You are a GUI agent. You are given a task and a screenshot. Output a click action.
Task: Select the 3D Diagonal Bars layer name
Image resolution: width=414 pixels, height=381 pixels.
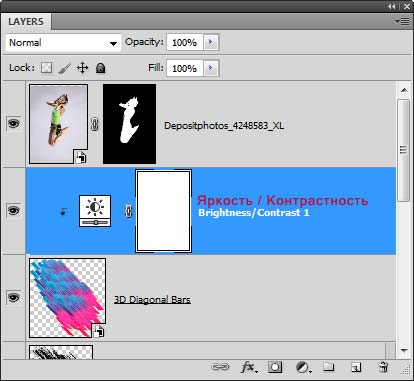(152, 299)
